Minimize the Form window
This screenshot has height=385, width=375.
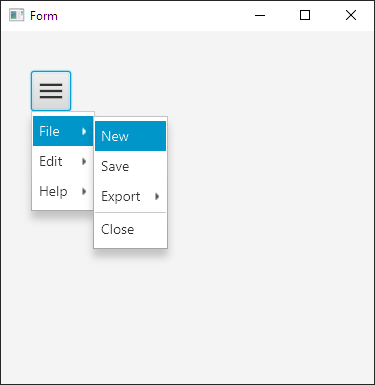click(260, 15)
